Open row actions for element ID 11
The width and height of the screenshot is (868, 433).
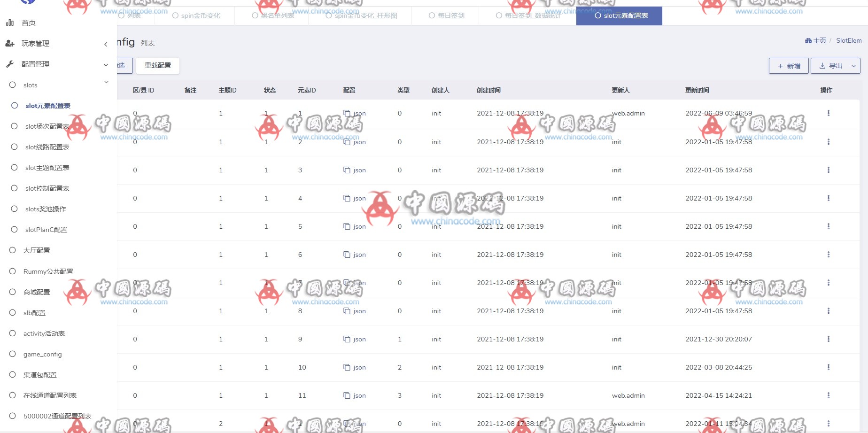(828, 395)
